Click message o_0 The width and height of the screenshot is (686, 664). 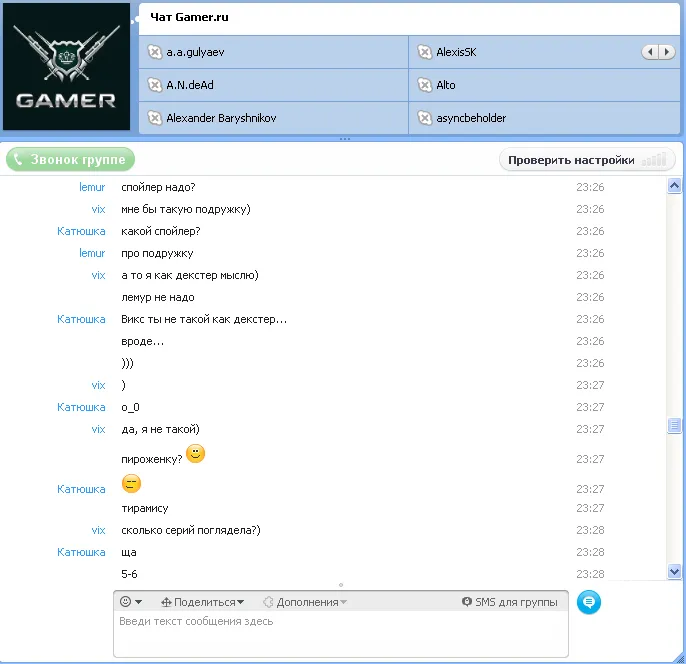pos(130,407)
